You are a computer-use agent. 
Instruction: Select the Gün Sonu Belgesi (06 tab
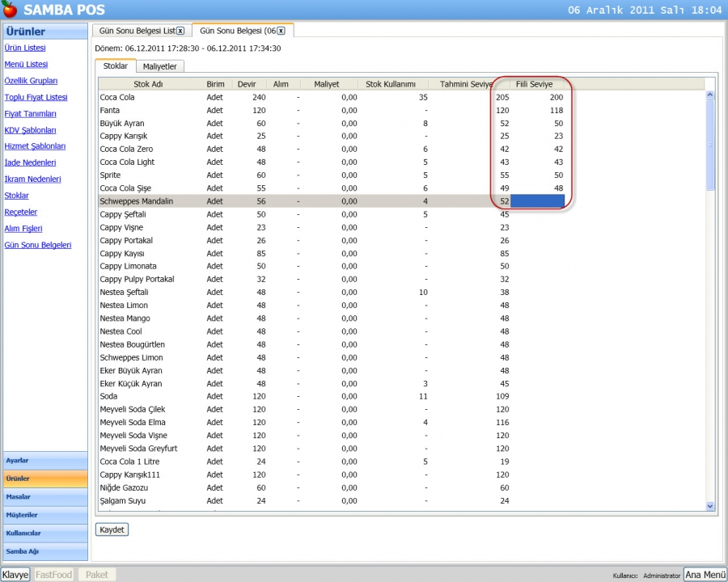pyautogui.click(x=238, y=31)
